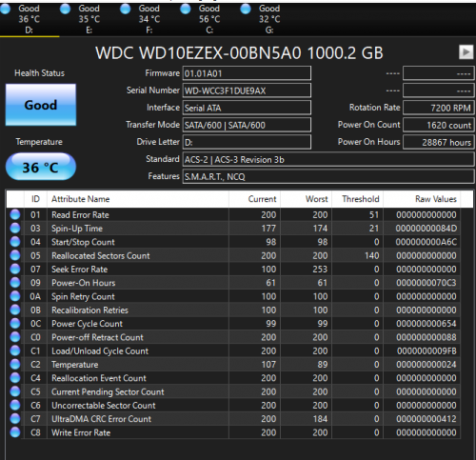Switch to the C: drive tab
The height and width of the screenshot is (460, 476).
click(209, 19)
